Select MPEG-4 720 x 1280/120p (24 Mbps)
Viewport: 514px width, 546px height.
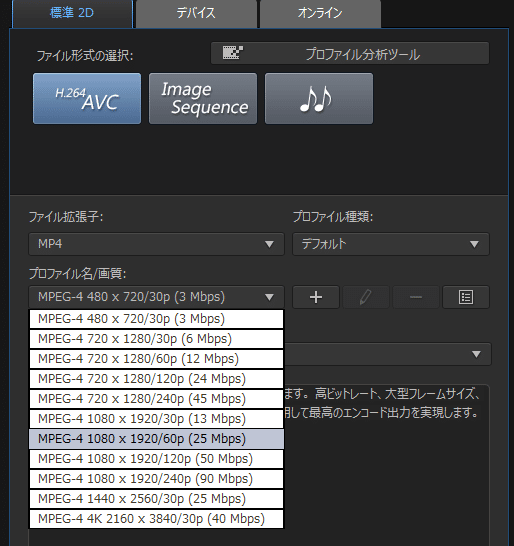(x=156, y=379)
